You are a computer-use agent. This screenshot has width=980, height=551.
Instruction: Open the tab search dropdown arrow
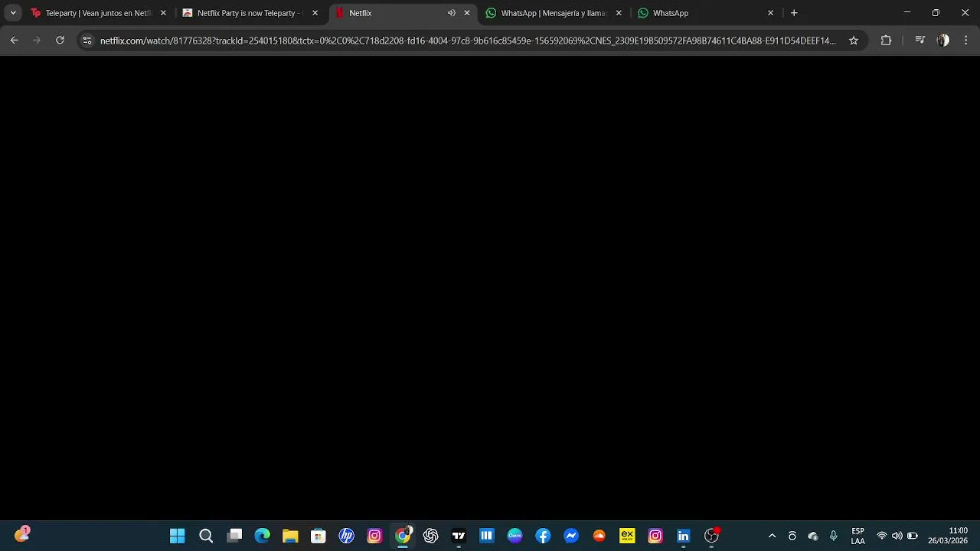click(x=13, y=13)
